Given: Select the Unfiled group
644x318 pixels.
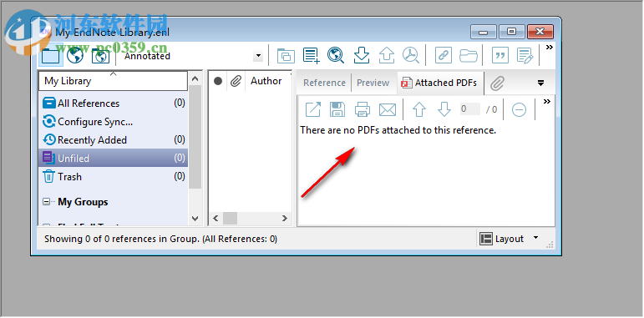Looking at the screenshot, I should [x=113, y=158].
